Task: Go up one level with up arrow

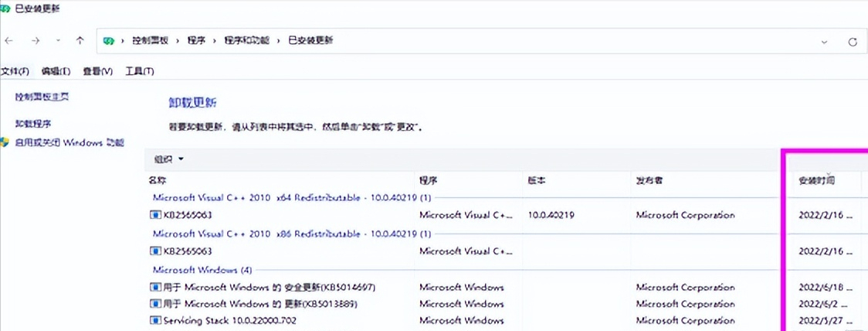Action: pos(80,40)
